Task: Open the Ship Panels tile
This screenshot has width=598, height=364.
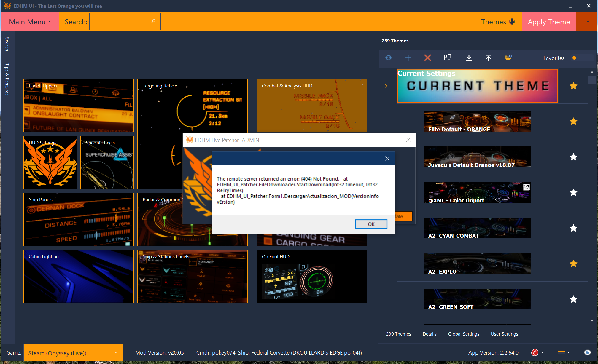Action: [x=79, y=219]
